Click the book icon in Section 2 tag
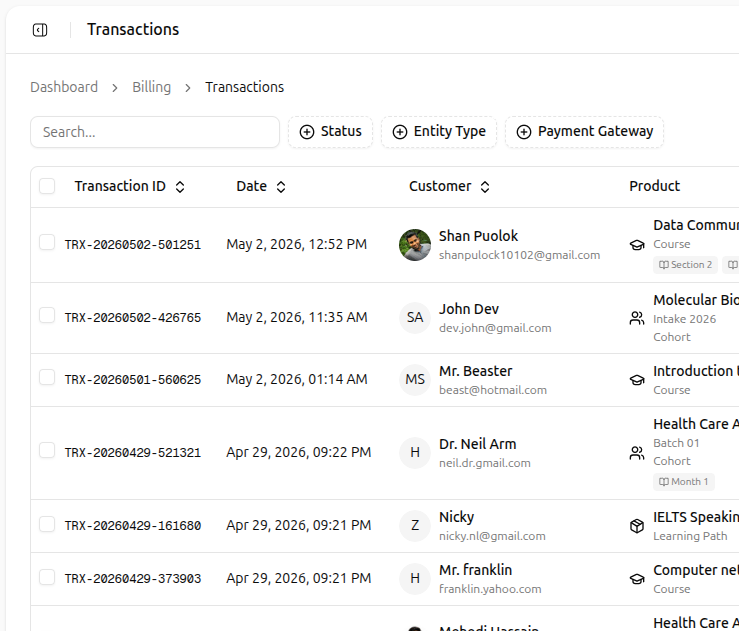739x631 pixels. (x=664, y=265)
